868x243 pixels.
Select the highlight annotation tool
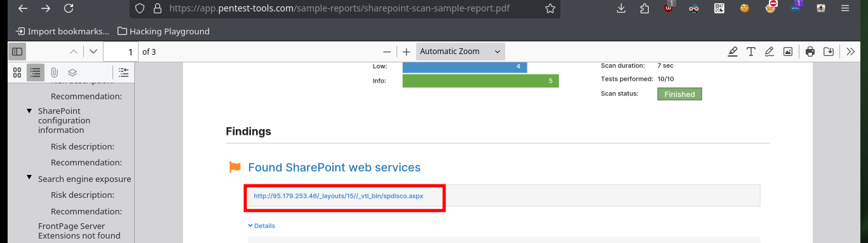(732, 52)
